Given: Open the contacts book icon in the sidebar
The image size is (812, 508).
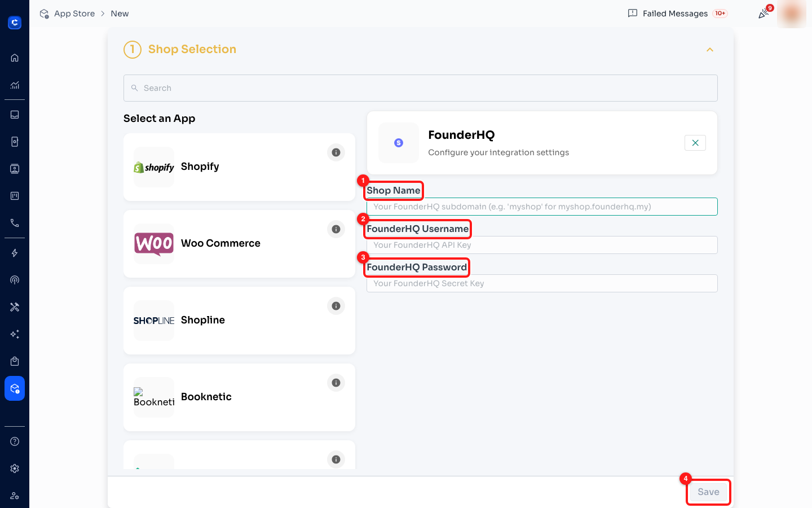Looking at the screenshot, I should (15, 142).
